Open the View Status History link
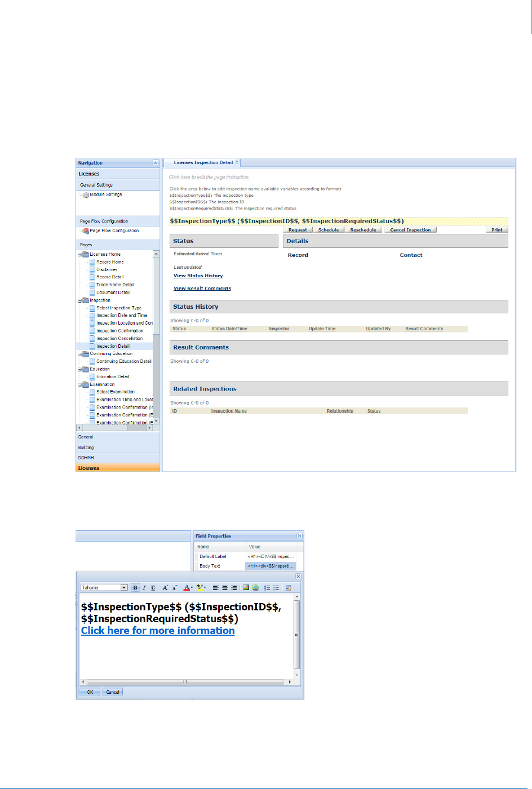 click(198, 276)
